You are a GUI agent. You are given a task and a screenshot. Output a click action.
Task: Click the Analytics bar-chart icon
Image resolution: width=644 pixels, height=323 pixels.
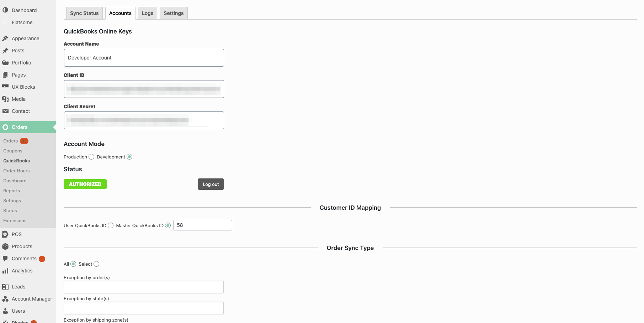(6, 271)
